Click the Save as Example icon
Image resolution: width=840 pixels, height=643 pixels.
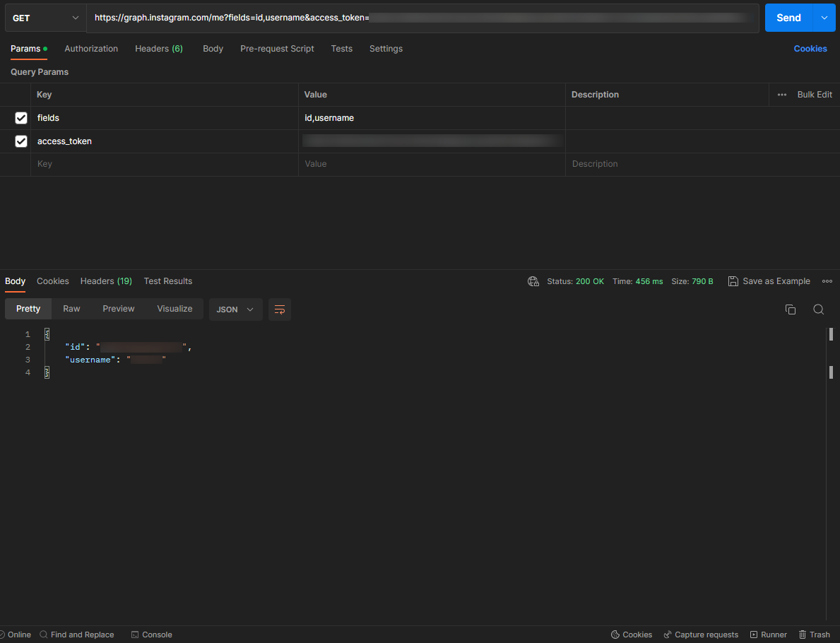click(x=733, y=281)
